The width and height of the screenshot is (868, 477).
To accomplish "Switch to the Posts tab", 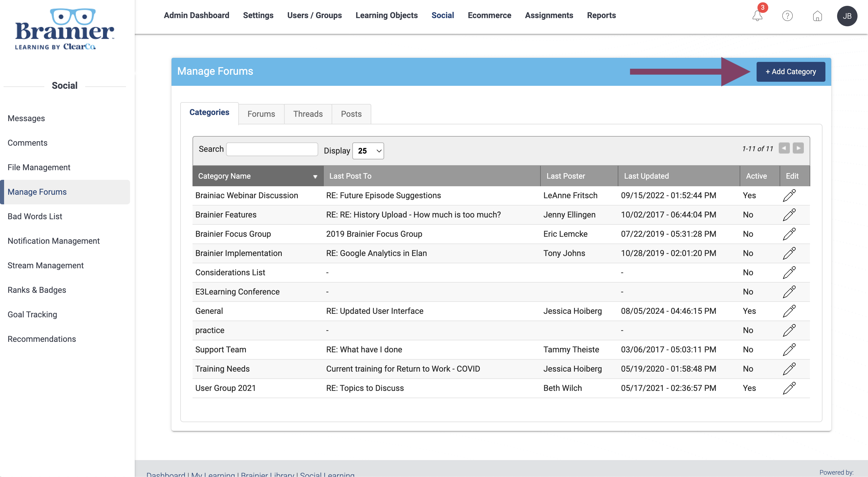I will 351,114.
